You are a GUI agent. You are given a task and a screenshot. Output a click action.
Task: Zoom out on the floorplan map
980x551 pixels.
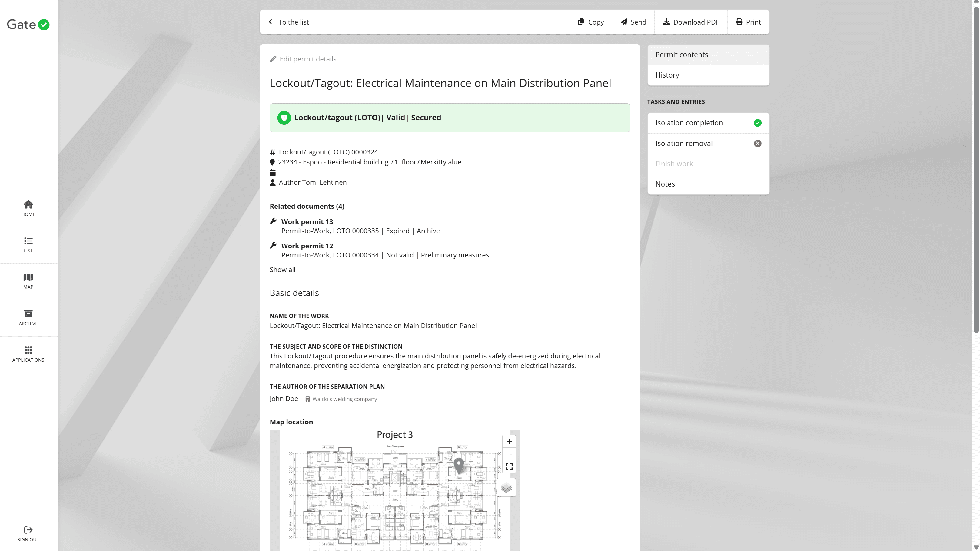point(509,454)
